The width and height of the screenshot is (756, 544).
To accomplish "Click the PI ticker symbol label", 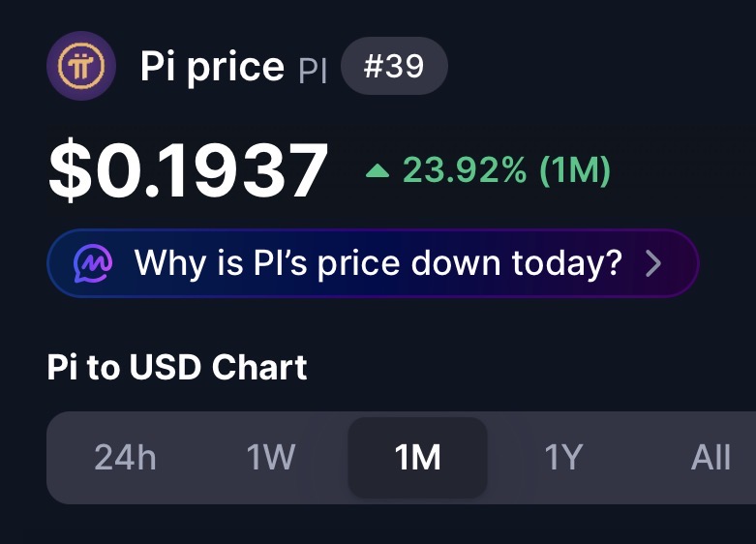I will tap(313, 70).
